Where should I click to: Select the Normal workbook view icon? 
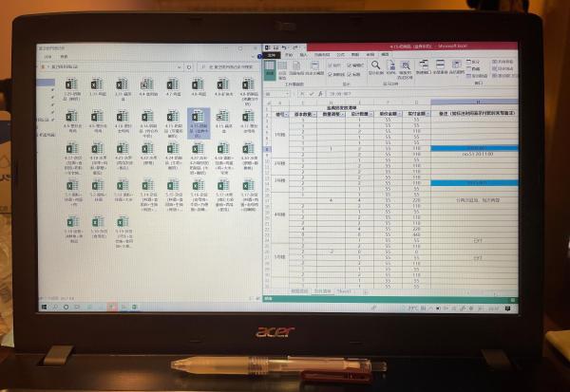point(270,69)
